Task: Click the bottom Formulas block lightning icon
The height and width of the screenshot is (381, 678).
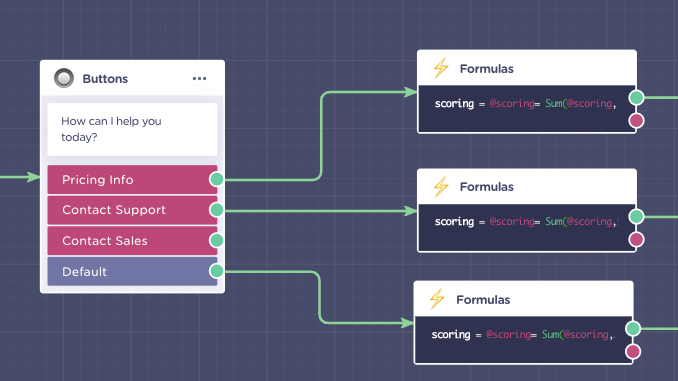Action: [x=437, y=299]
